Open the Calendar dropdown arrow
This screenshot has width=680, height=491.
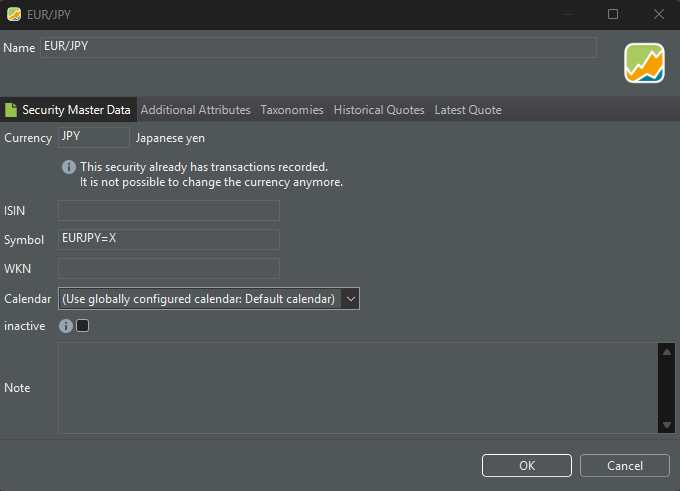[x=350, y=299]
